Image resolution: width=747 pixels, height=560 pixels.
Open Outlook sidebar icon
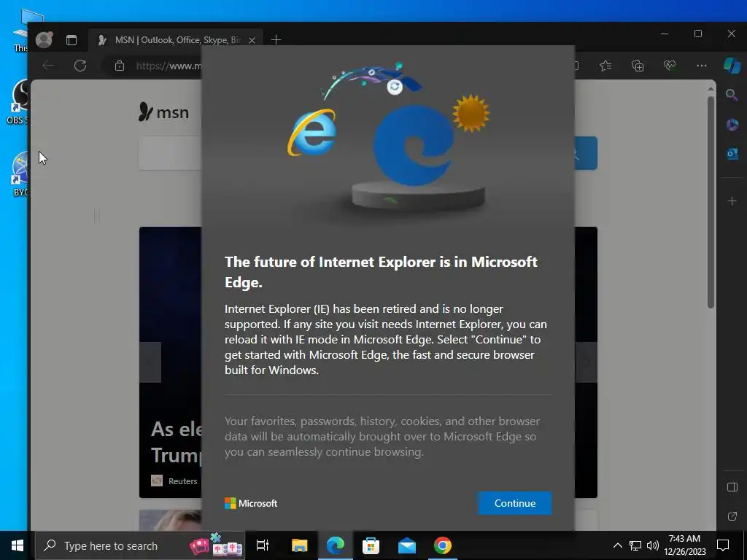(732, 154)
